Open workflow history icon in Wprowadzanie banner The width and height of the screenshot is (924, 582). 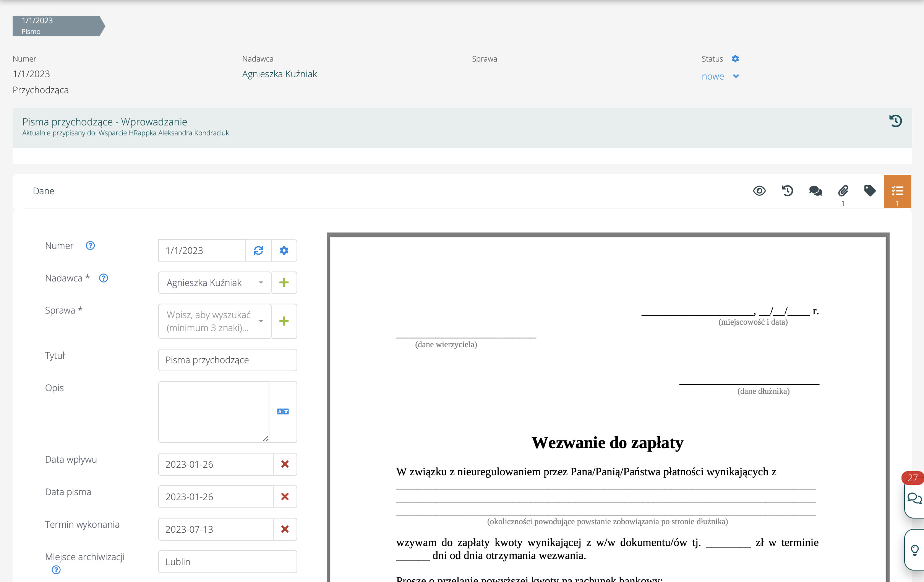coord(895,121)
